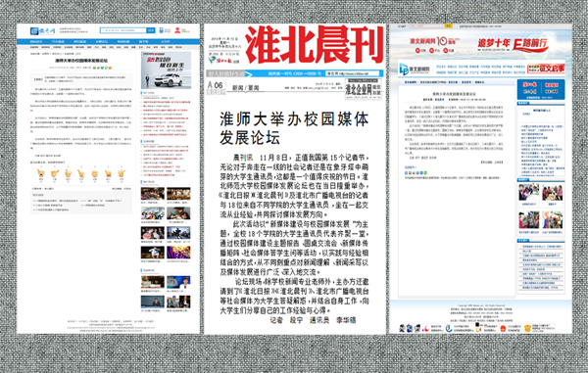The width and height of the screenshot is (588, 373).
Task: Select the 新闻/要闻 section label
Action: click(x=246, y=88)
